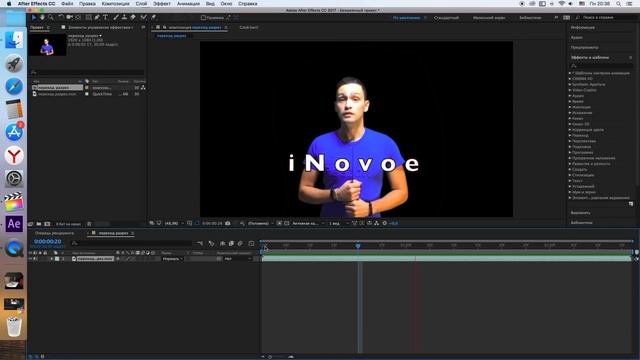640x360 pixels.
Task: Select the Clone Stamp tool
Action: (x=124, y=17)
